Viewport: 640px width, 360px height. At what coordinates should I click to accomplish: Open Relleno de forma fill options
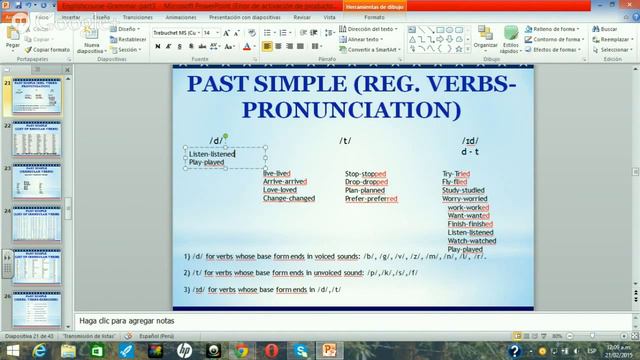coord(553,29)
